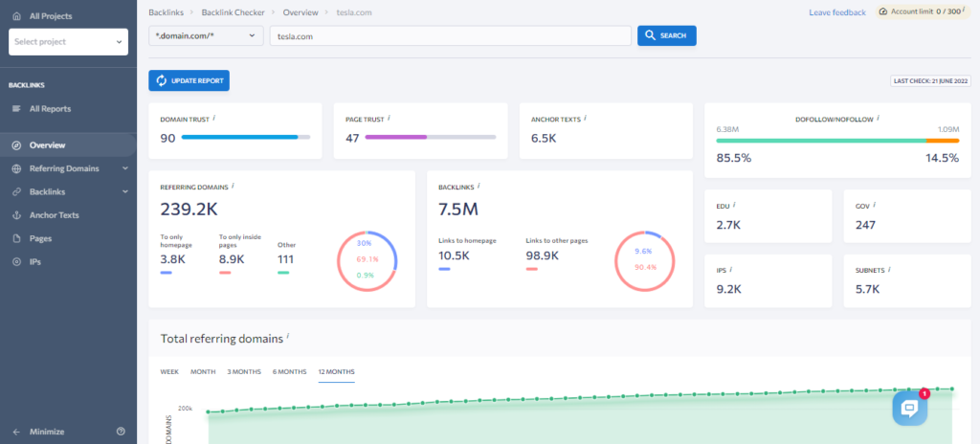Click the info icon next to Anchor Texts

586,117
